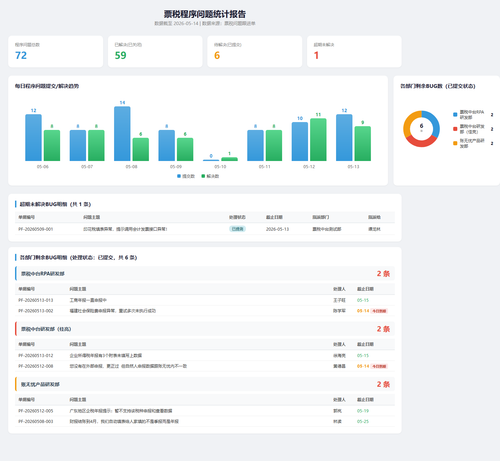Screen dimensions: 500x461
Task: Click the small green bar for 05-10
Action: tap(229, 159)
